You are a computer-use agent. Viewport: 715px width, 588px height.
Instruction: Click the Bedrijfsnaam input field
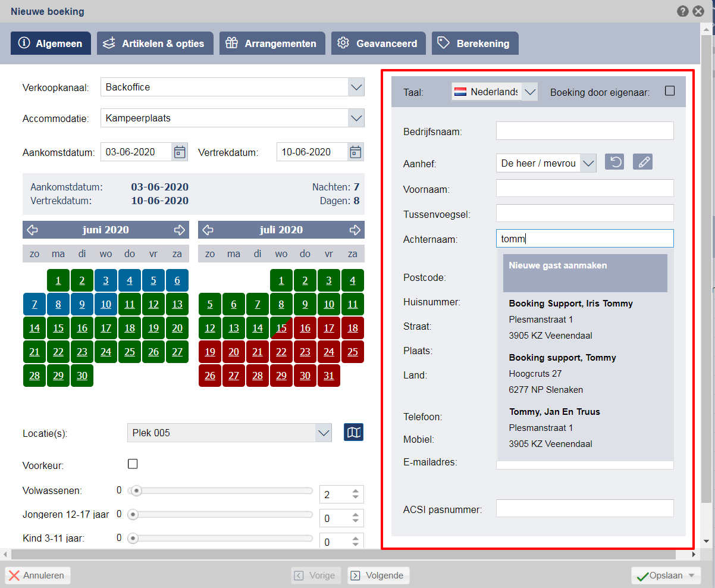click(585, 130)
